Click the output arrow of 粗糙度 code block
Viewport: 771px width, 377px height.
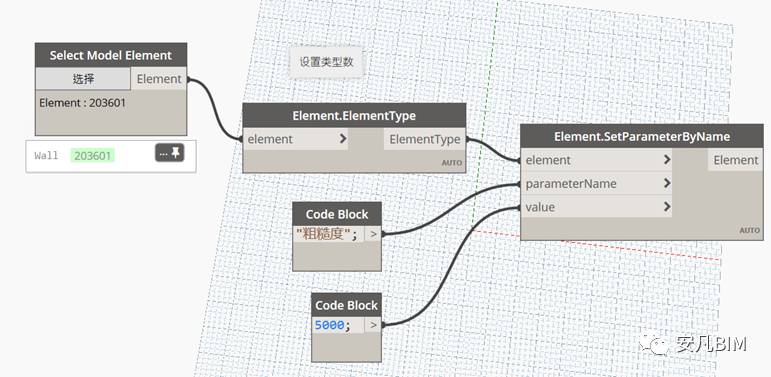click(373, 234)
